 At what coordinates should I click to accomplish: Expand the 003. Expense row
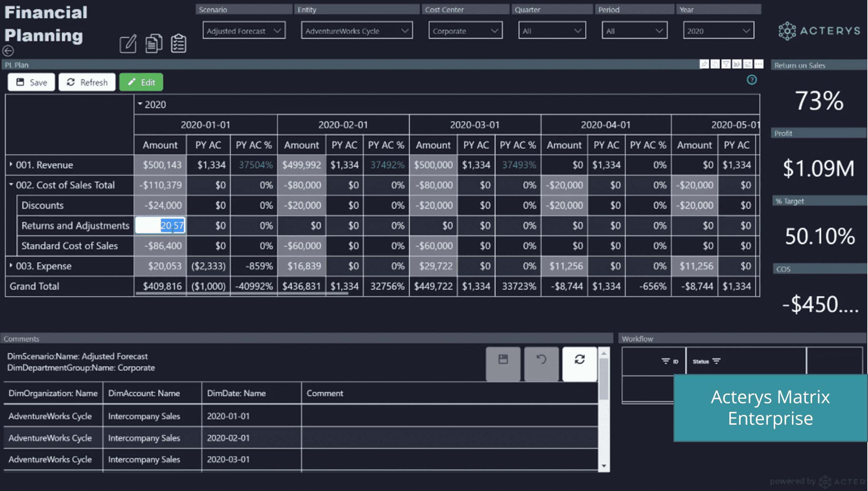[11, 266]
